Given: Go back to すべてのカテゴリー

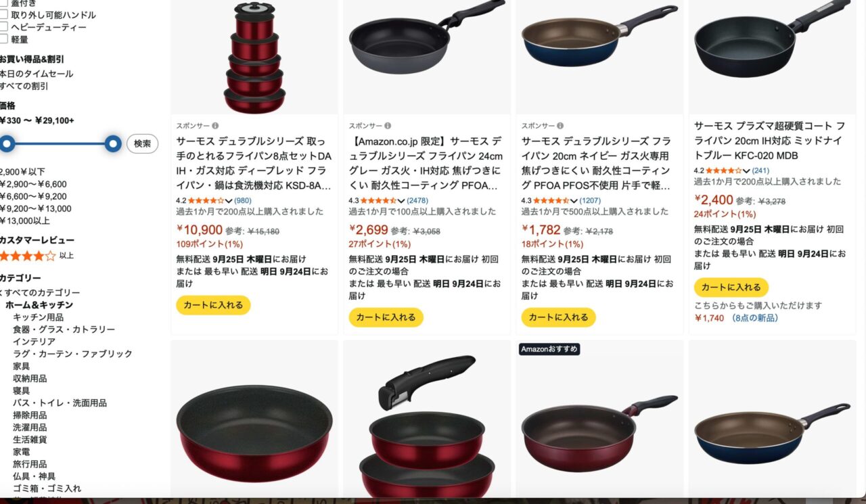Looking at the screenshot, I should (x=42, y=293).
